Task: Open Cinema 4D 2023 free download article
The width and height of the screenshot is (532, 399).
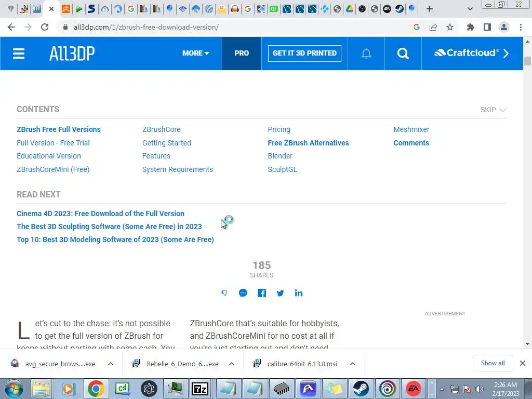Action: pyautogui.click(x=100, y=214)
